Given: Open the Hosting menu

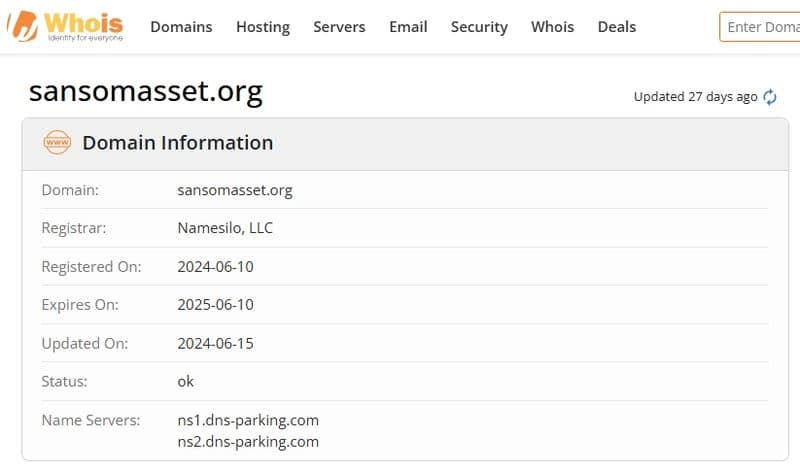Looking at the screenshot, I should 263,27.
